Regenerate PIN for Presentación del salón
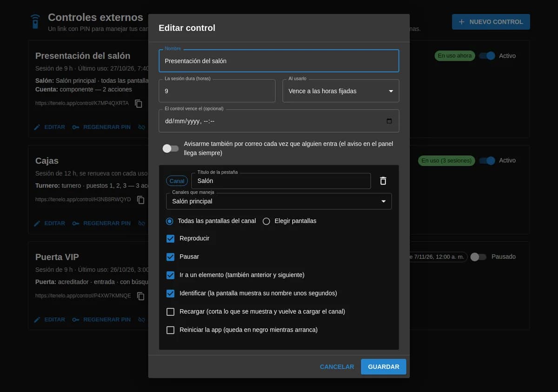Viewport: 558px width, 392px height. pos(101,127)
